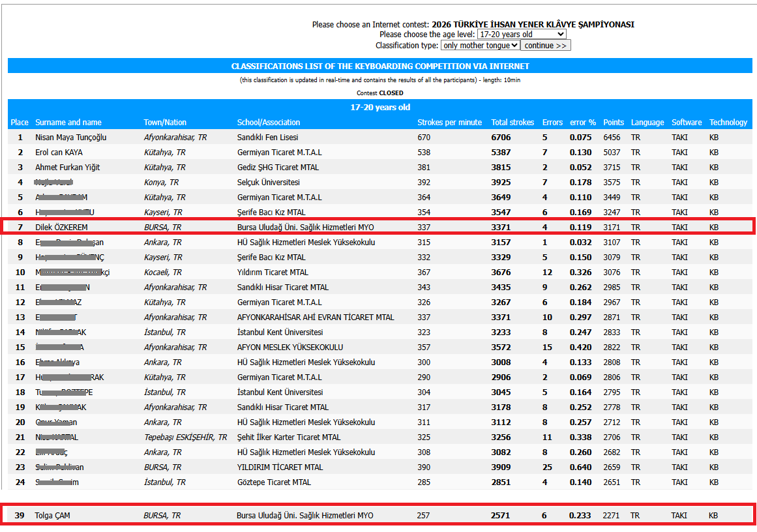Screen dimensions: 757x532
Task: Select the "Total strokes" column header
Action: pos(512,123)
